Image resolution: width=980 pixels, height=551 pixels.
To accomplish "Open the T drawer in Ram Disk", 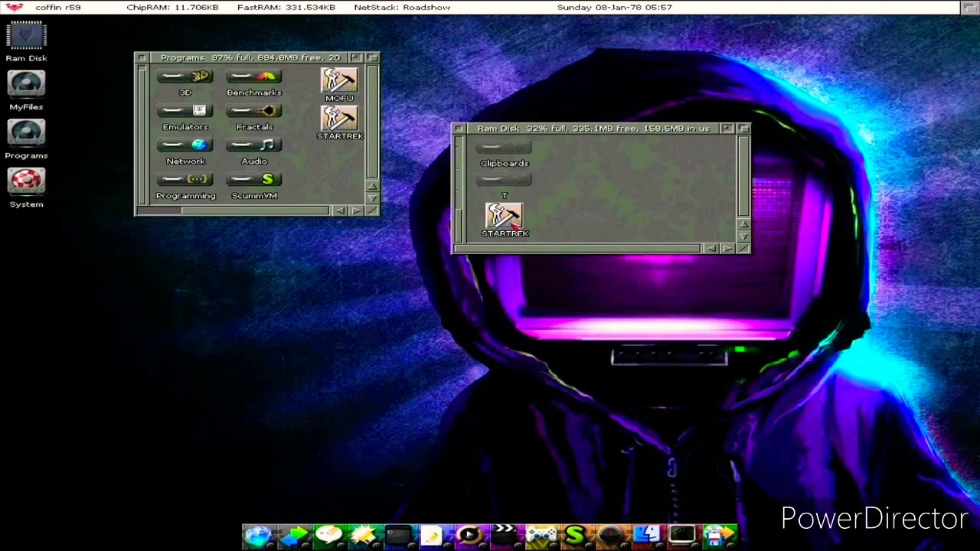I will point(504,187).
